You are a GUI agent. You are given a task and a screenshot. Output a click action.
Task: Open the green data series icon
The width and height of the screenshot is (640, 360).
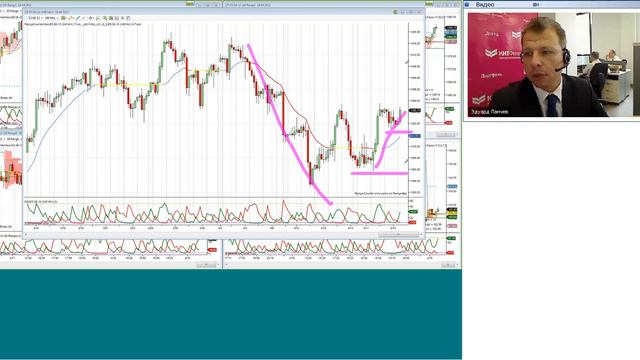coord(111,18)
